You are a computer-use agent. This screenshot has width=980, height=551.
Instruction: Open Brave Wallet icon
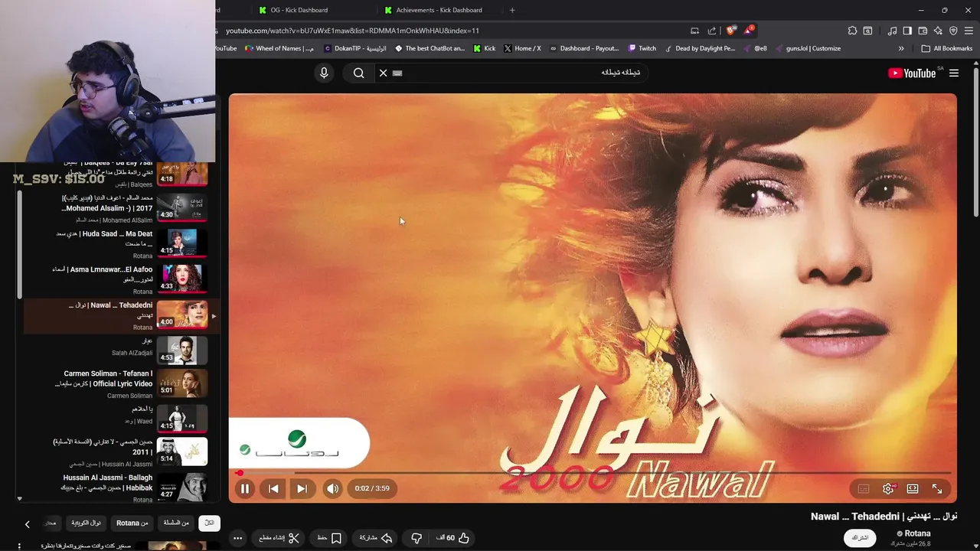[923, 31]
